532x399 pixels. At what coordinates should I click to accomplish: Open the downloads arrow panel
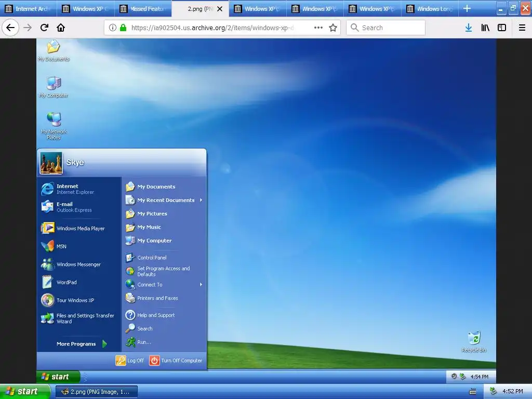coord(469,28)
